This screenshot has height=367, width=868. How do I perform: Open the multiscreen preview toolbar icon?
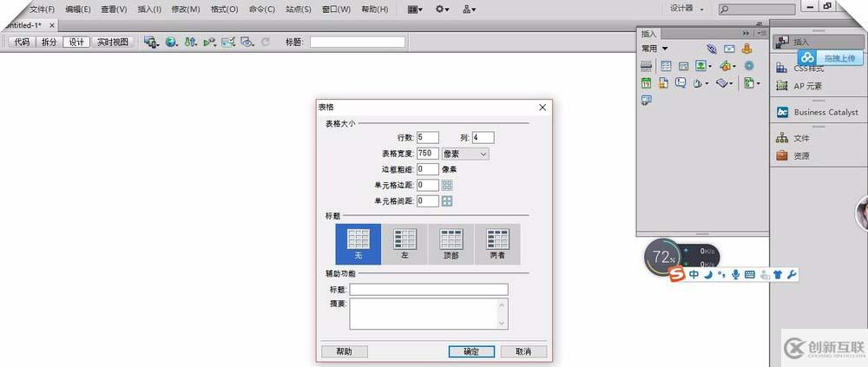tap(151, 42)
